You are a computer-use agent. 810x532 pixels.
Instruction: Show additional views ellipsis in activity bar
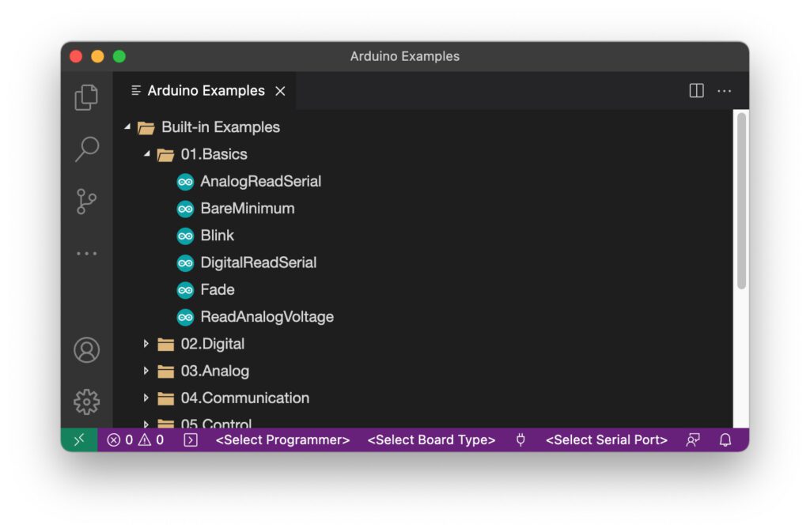[87, 254]
